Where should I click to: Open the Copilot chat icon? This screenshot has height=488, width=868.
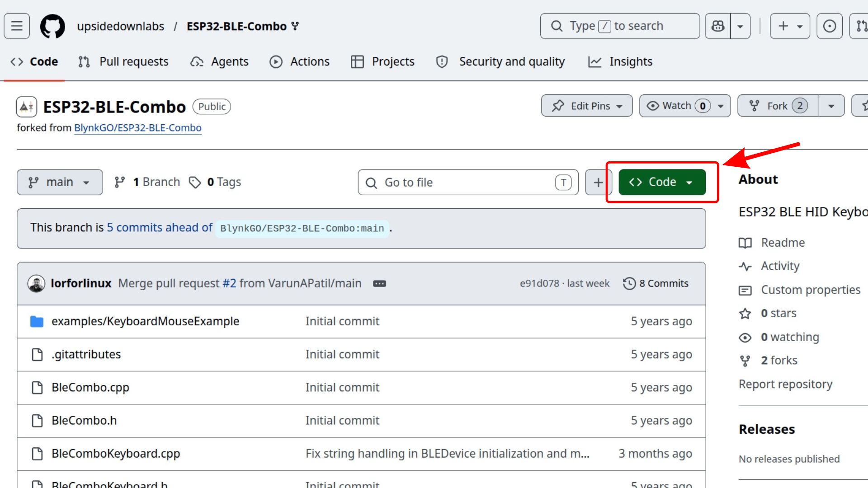pyautogui.click(x=718, y=26)
